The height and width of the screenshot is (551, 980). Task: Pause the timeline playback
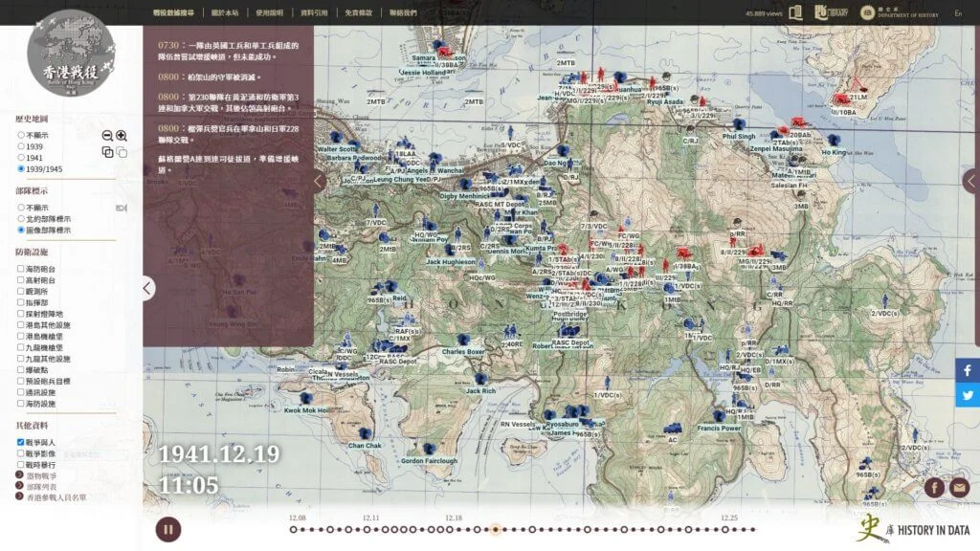[168, 529]
